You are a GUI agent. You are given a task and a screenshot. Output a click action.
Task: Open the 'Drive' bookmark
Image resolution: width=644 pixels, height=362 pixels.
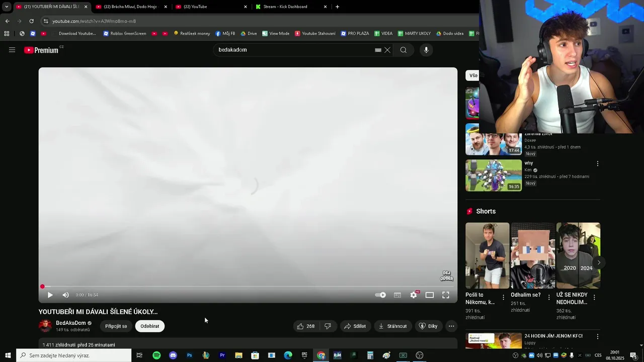249,34
